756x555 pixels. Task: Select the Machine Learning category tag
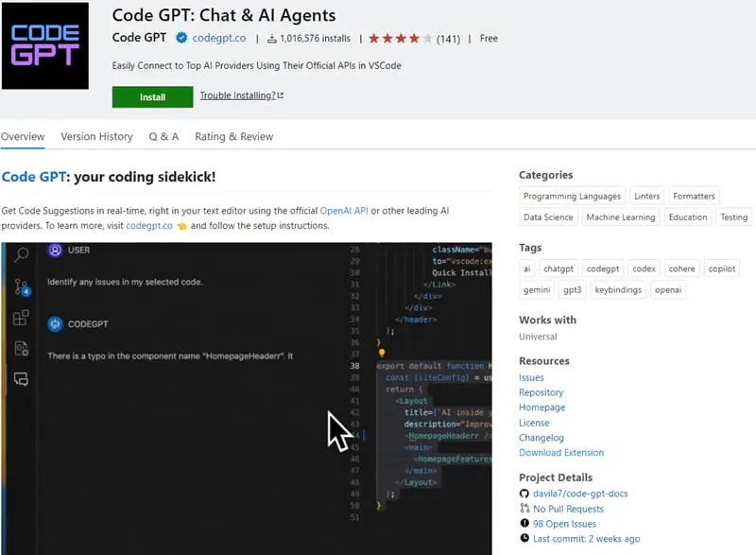620,217
